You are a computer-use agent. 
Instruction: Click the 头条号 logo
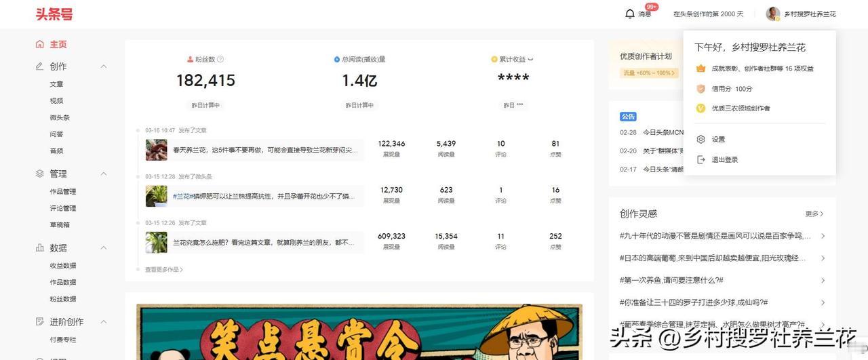(54, 14)
